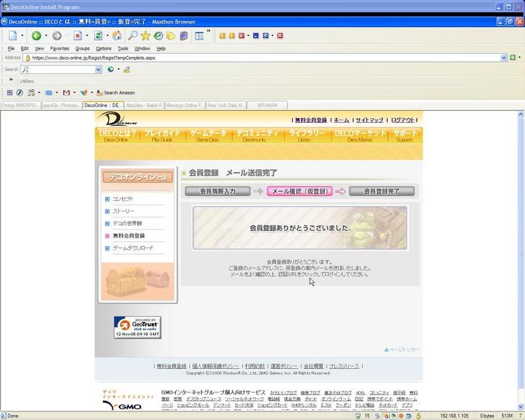Image resolution: width=525 pixels, height=420 pixels.
Task: Expand the New page button dropdown arrow
Action: tap(23, 35)
